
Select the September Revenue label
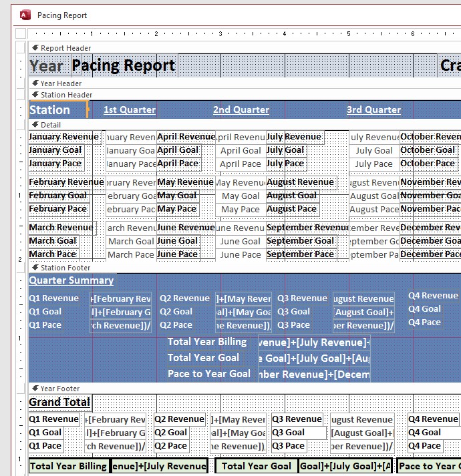point(307,228)
